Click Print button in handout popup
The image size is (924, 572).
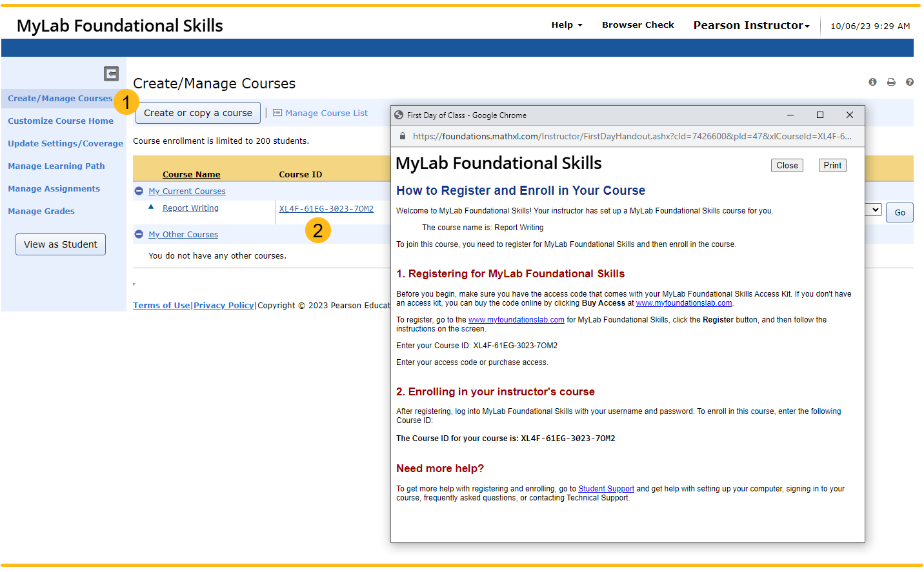[832, 165]
